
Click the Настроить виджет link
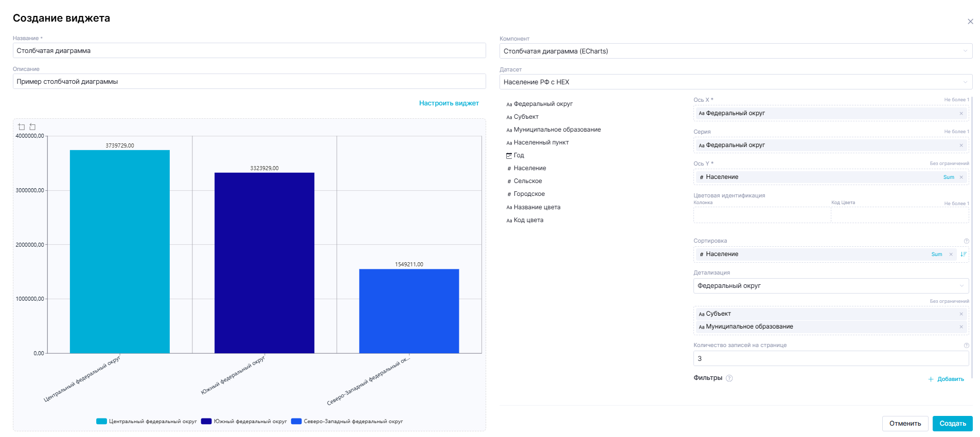[x=449, y=103]
